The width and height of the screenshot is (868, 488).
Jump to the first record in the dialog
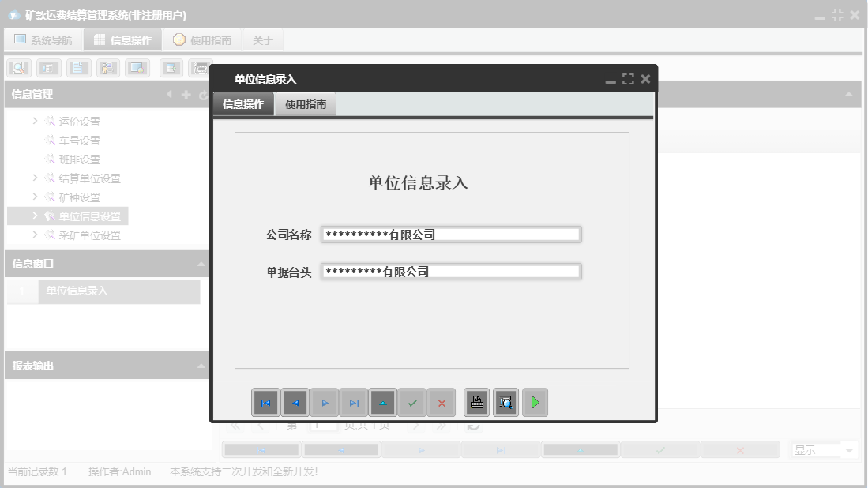[x=266, y=402]
